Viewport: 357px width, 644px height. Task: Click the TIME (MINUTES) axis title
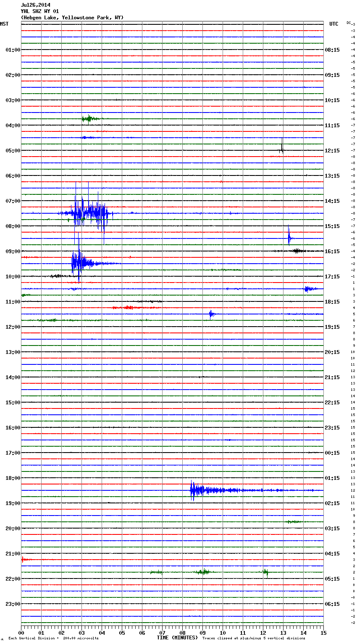click(x=177, y=638)
